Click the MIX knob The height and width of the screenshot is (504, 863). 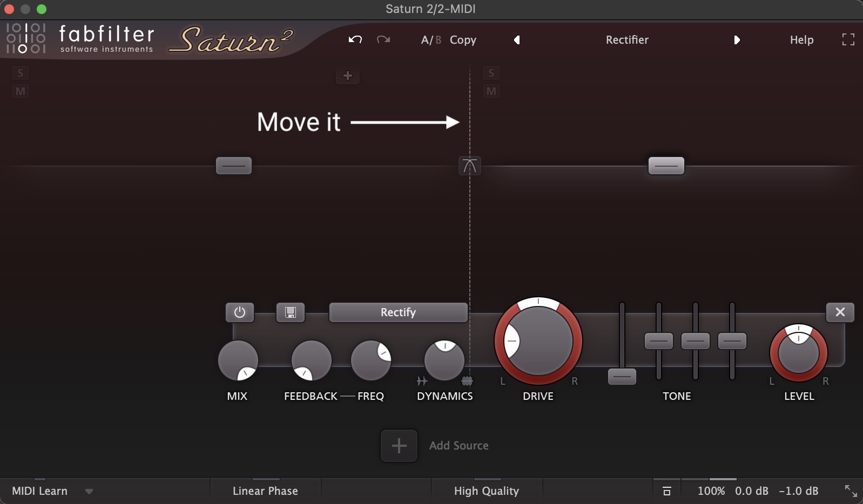tap(238, 360)
